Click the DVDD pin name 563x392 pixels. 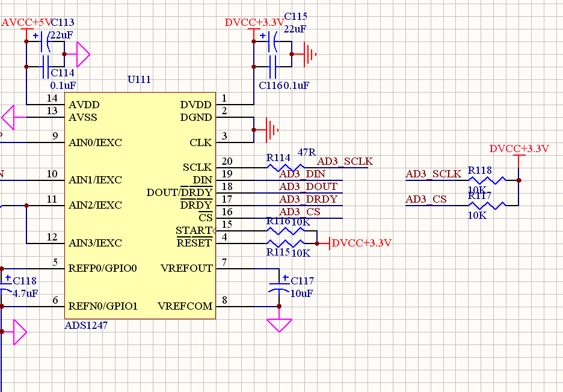(x=196, y=105)
